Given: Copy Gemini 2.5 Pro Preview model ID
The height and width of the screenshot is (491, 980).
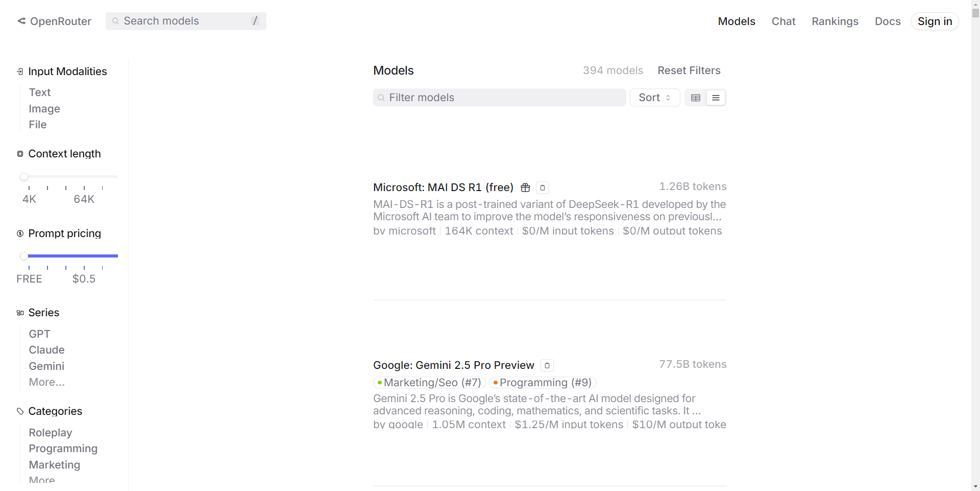Looking at the screenshot, I should coord(547,365).
